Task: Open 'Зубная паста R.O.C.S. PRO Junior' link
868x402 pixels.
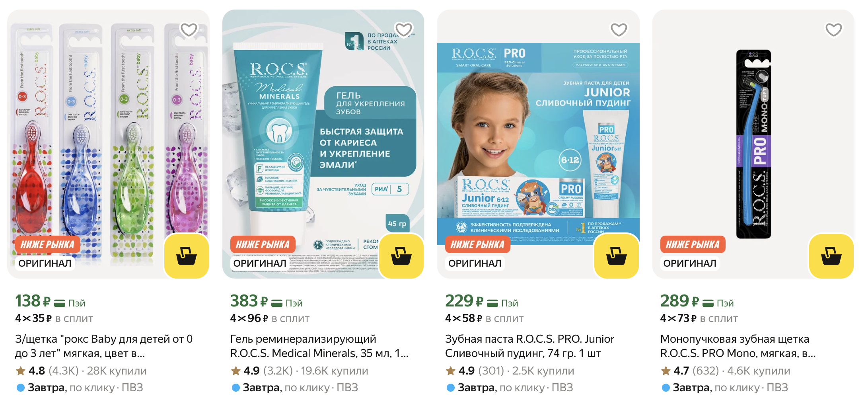Action: coord(529,346)
